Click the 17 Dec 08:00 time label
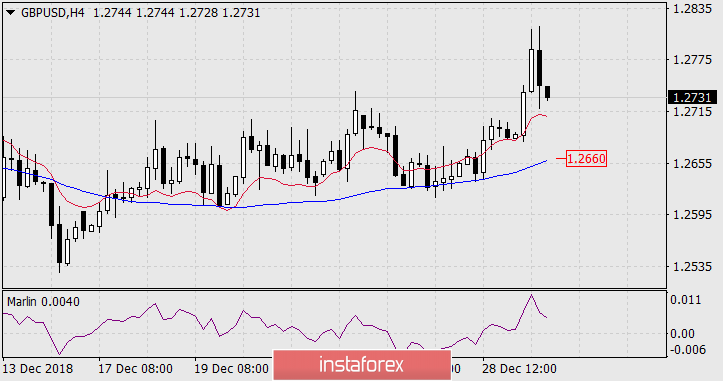 click(x=135, y=369)
